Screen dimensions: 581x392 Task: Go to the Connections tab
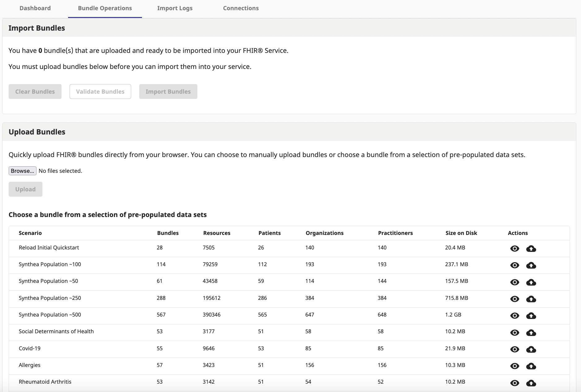(x=241, y=8)
